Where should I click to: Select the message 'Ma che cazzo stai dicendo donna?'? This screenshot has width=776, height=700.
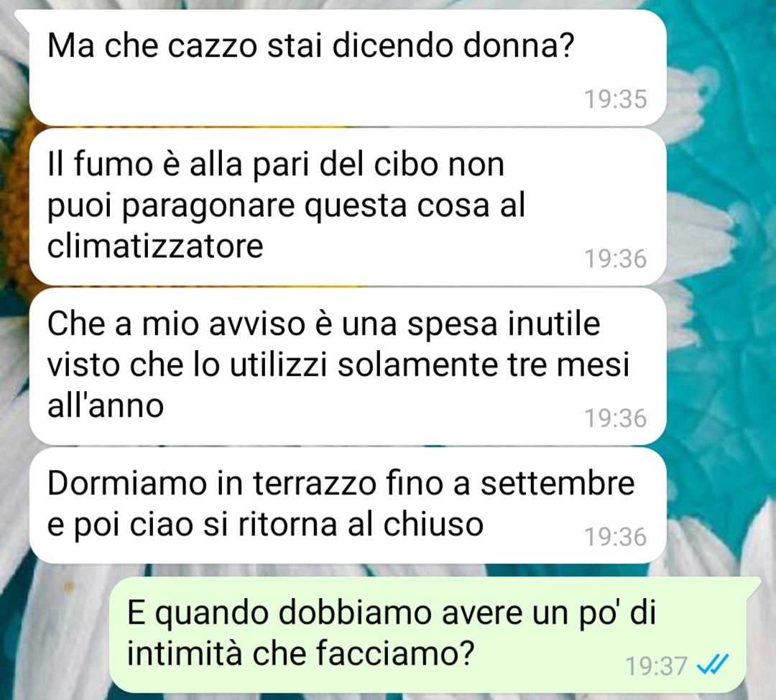coord(348,68)
